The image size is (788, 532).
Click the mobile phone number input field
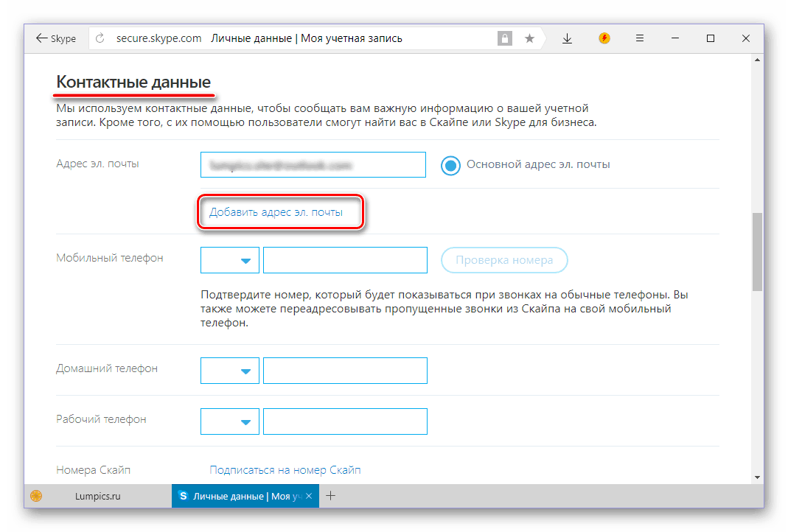coord(345,260)
